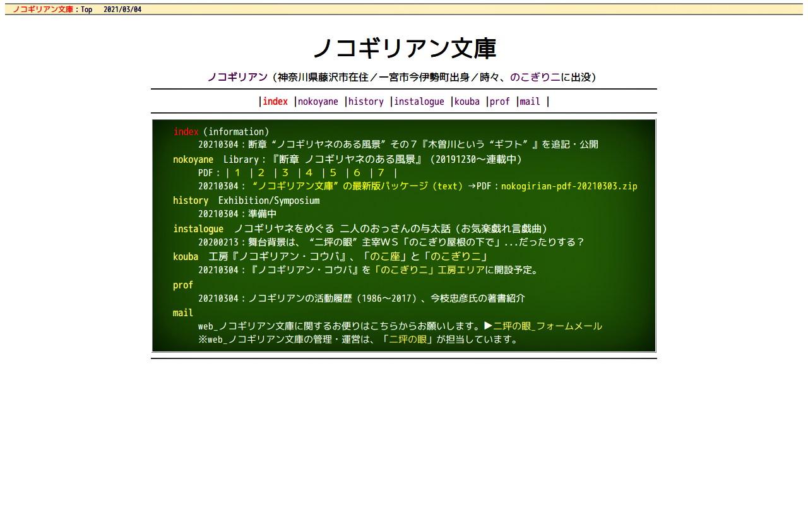Viewport: 808px width, 532px height.
Task: Open PDF number 1 link
Action: point(237,173)
